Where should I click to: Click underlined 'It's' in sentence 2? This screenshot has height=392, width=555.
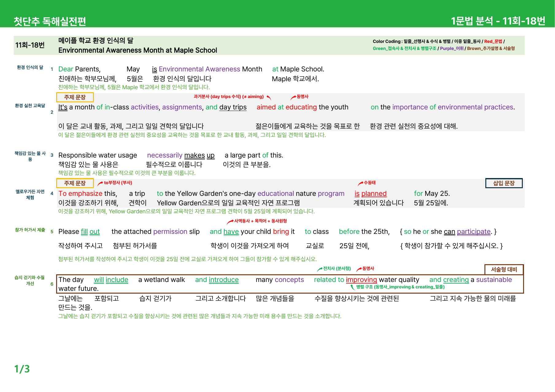click(x=63, y=107)
